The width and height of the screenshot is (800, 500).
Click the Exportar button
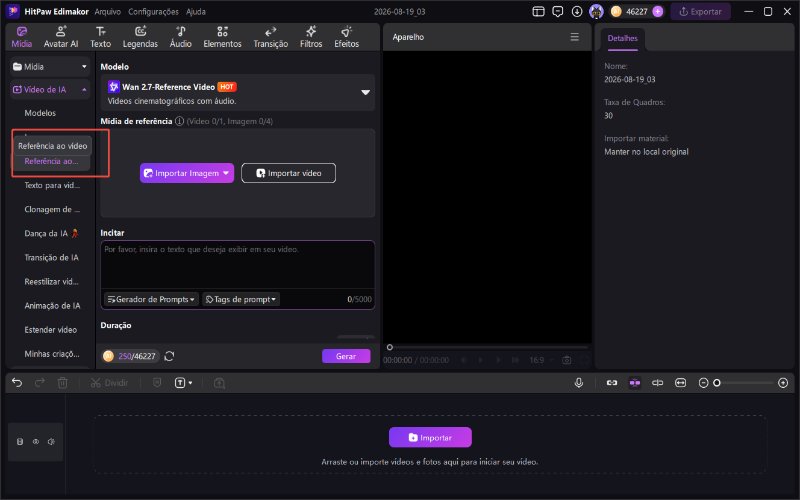point(701,11)
